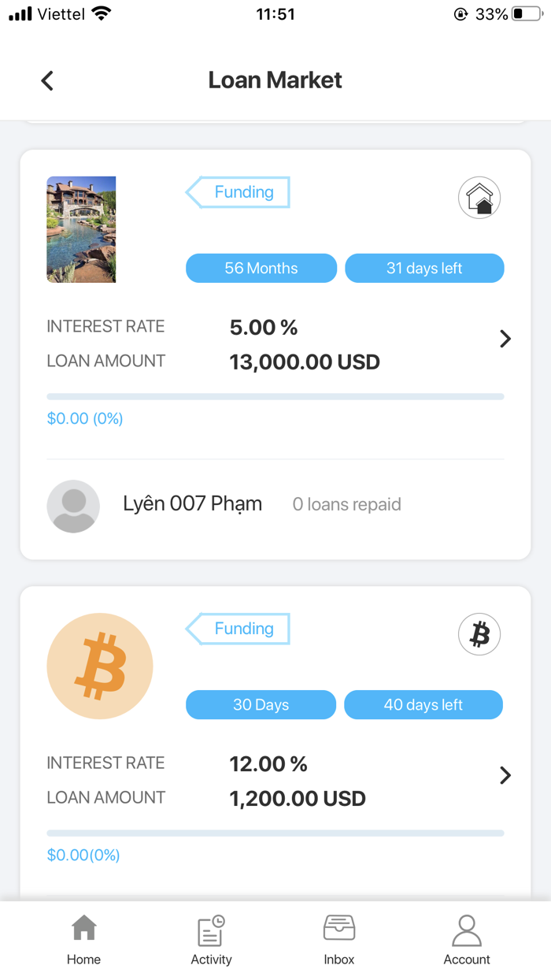The height and width of the screenshot is (980, 551).
Task: Tap the 56 Months duration pill
Action: point(261,268)
